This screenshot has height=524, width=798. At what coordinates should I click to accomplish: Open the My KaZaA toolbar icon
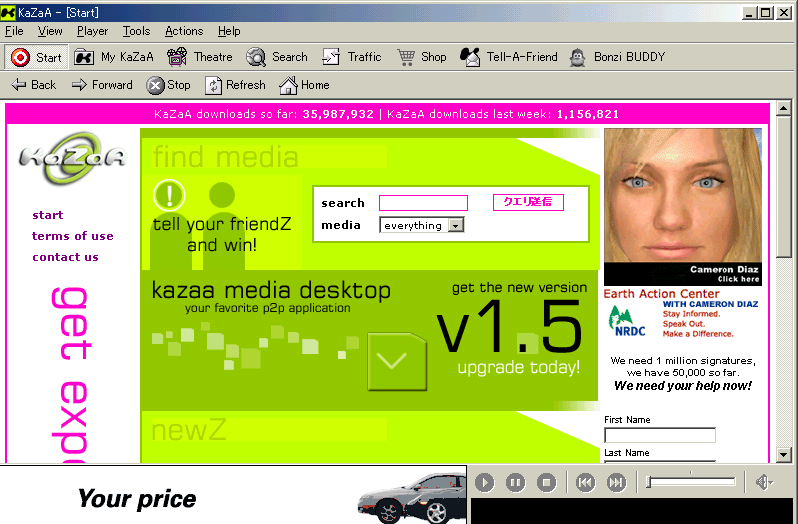pyautogui.click(x=85, y=57)
